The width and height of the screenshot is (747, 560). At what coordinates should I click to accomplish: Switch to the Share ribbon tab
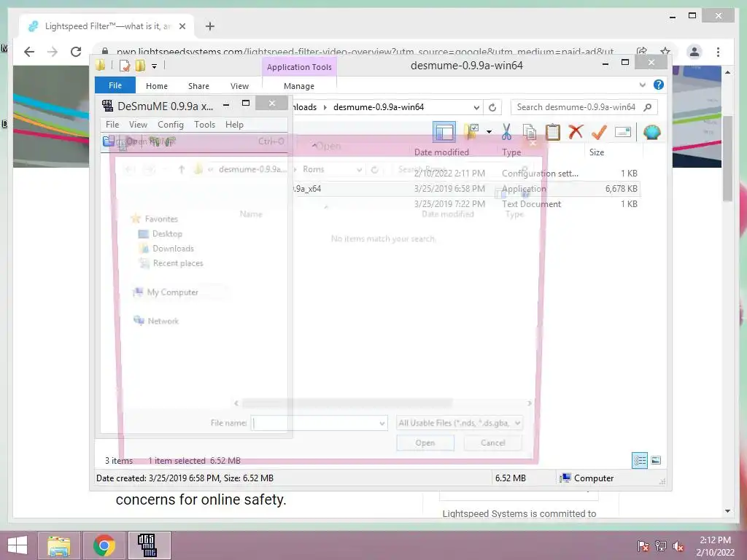pyautogui.click(x=198, y=86)
